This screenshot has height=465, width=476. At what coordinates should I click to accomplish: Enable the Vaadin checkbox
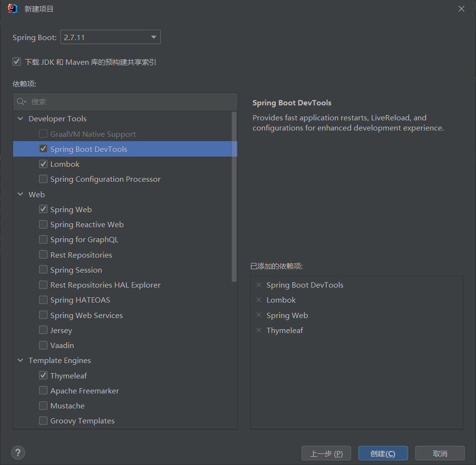(43, 345)
